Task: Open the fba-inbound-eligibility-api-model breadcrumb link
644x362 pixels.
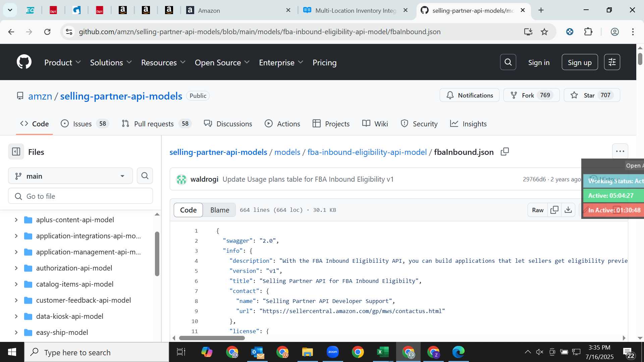Action: [367, 152]
